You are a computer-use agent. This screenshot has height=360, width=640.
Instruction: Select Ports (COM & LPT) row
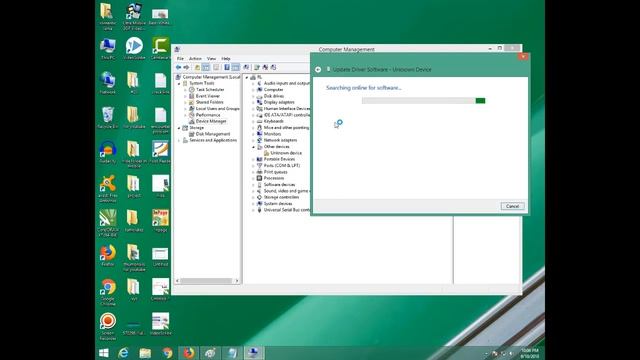pos(282,166)
